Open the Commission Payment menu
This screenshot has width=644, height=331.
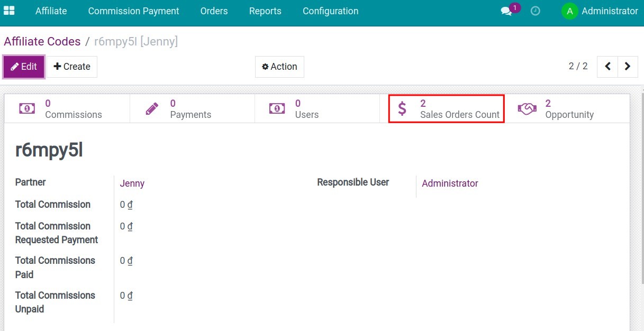[133, 11]
